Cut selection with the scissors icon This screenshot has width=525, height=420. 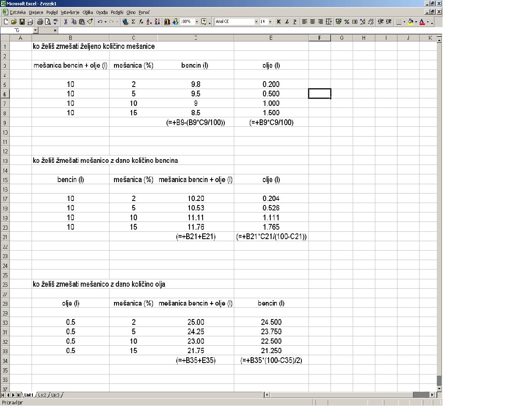[x=66, y=22]
